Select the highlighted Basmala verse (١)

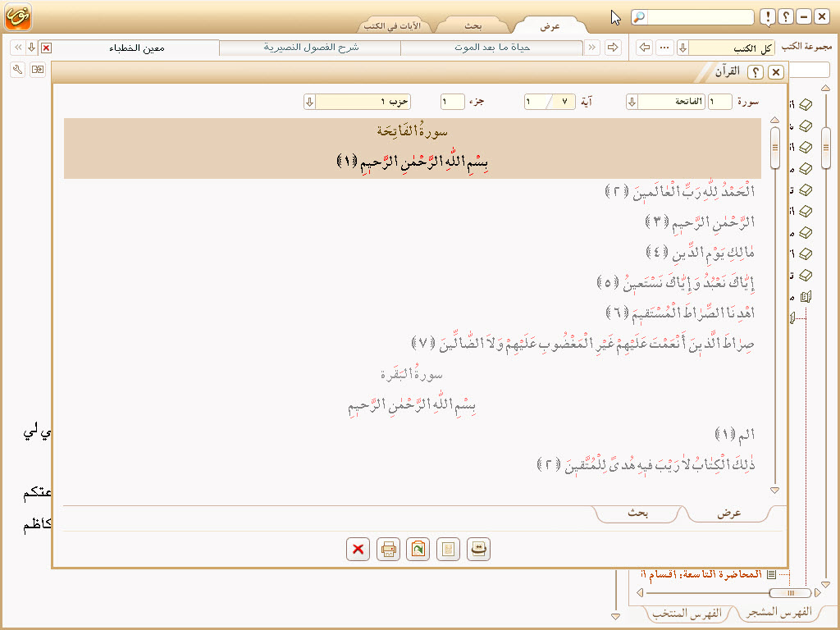412,161
